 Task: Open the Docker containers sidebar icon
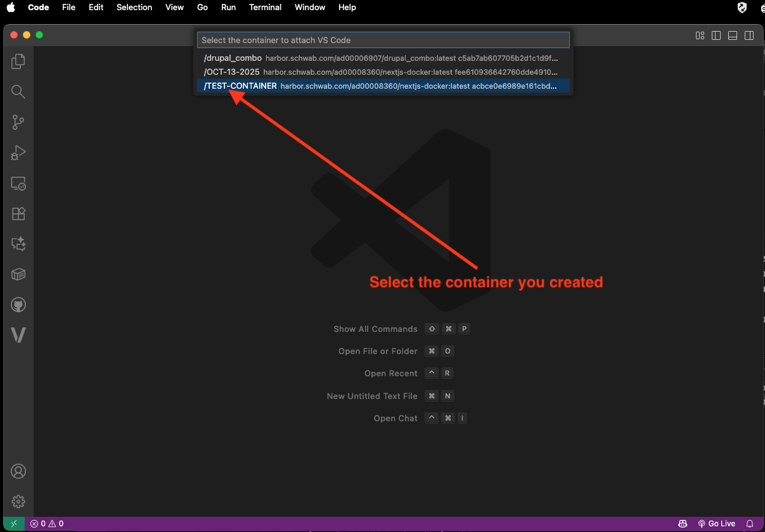(18, 274)
